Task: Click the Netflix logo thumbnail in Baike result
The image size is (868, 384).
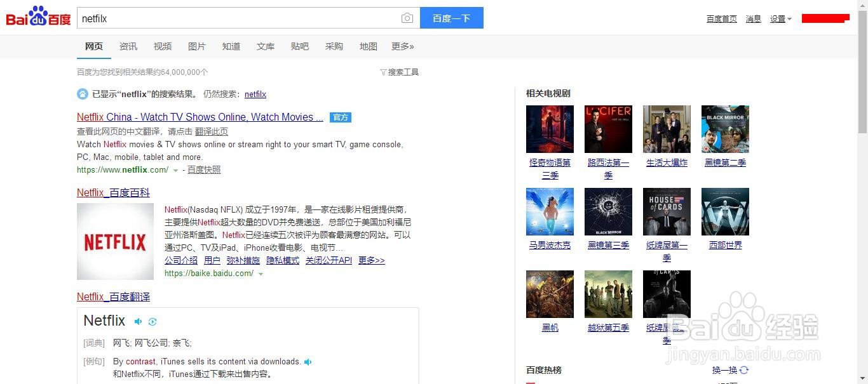Action: (115, 242)
